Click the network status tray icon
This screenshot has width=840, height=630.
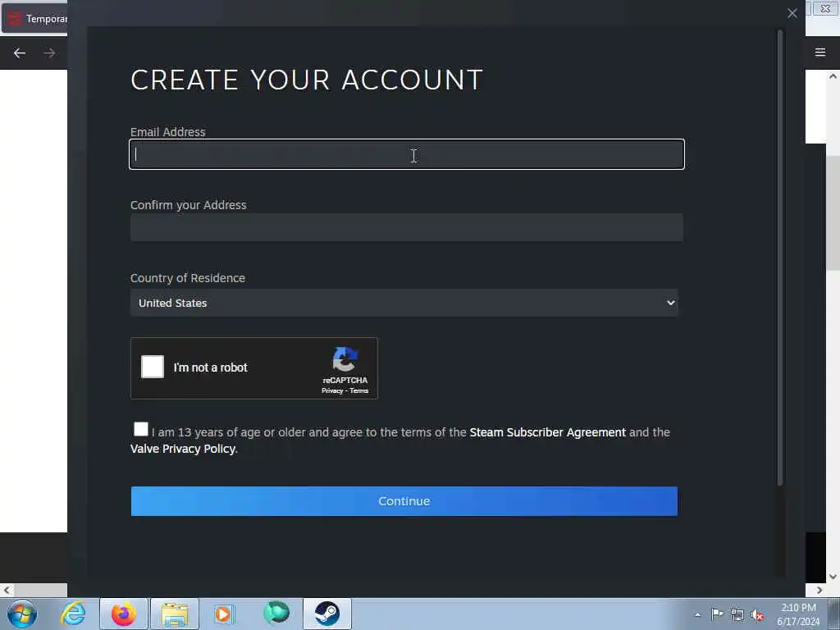coord(737,614)
